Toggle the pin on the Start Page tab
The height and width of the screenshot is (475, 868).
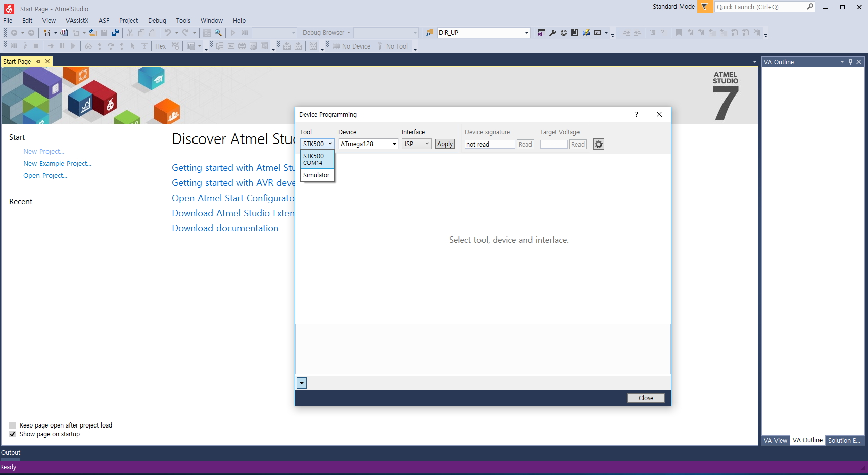(38, 61)
